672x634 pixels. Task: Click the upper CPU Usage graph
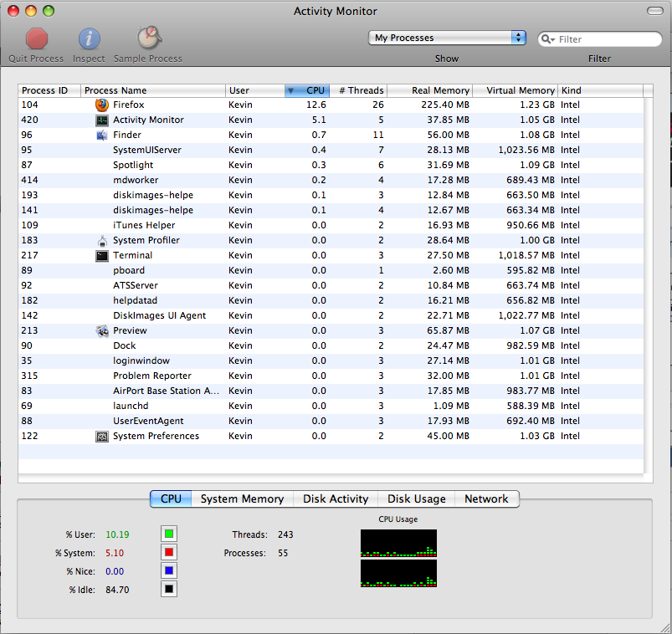pos(398,543)
